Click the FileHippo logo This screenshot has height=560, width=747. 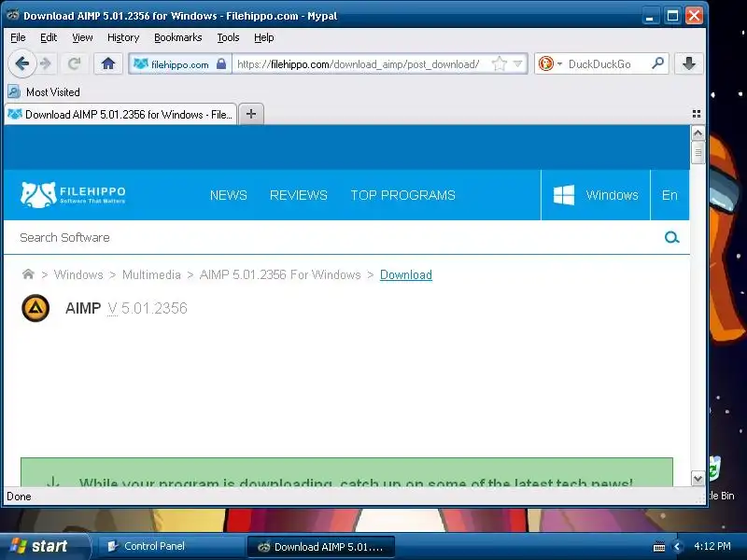pyautogui.click(x=73, y=195)
